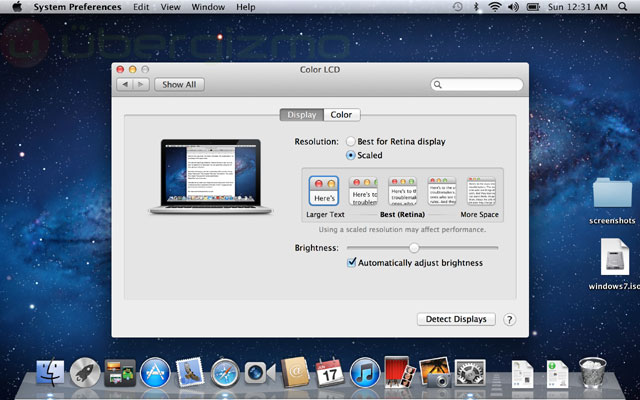Select the Scaled resolution radio button
The width and height of the screenshot is (640, 400).
pyautogui.click(x=351, y=156)
